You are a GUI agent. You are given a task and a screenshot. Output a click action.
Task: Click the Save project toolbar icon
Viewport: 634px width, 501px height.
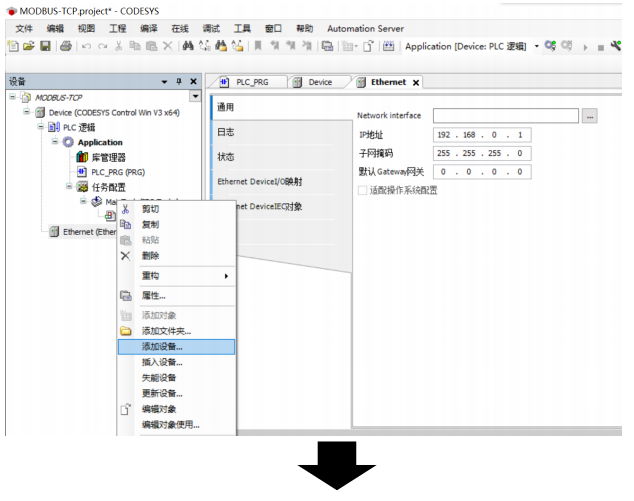45,46
